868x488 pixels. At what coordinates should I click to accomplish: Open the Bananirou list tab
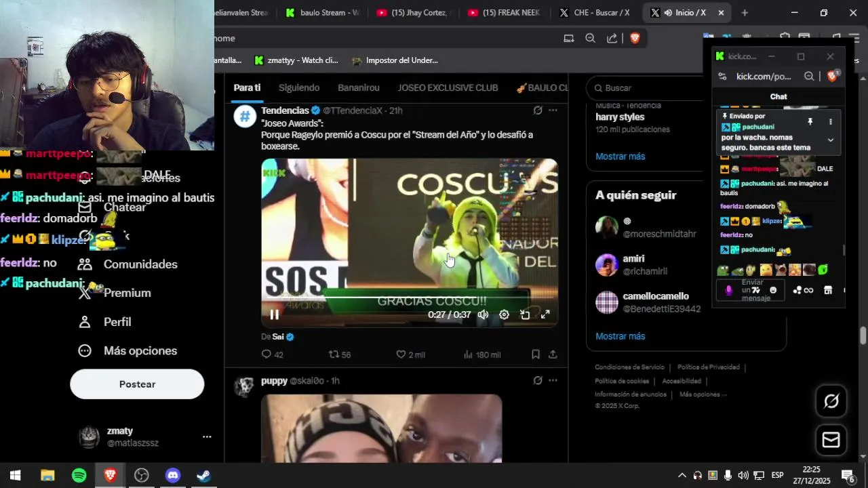359,87
